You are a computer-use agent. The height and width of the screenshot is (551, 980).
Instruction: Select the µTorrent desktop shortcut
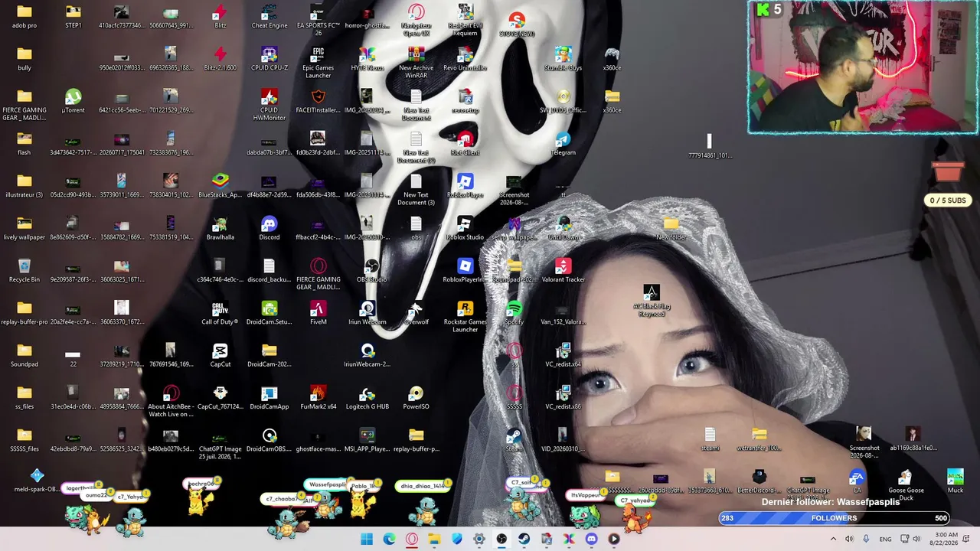[x=73, y=101]
